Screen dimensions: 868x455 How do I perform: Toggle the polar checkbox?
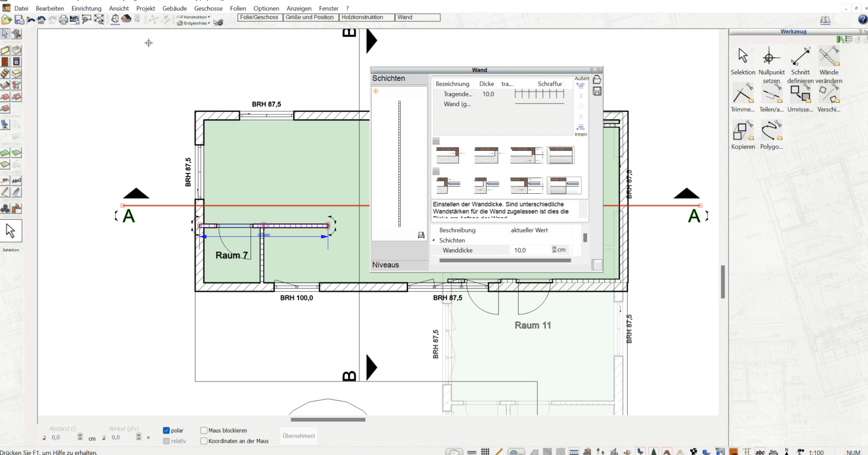coord(166,431)
